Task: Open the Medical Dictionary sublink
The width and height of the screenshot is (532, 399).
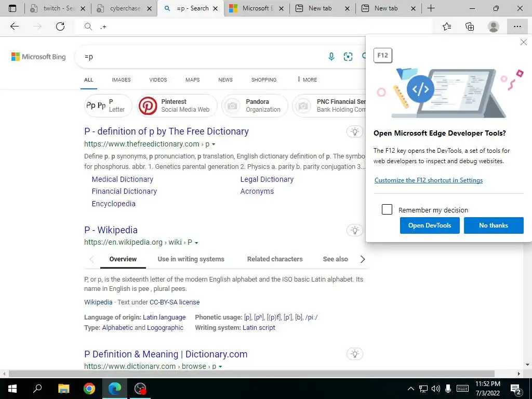Action: pyautogui.click(x=122, y=179)
